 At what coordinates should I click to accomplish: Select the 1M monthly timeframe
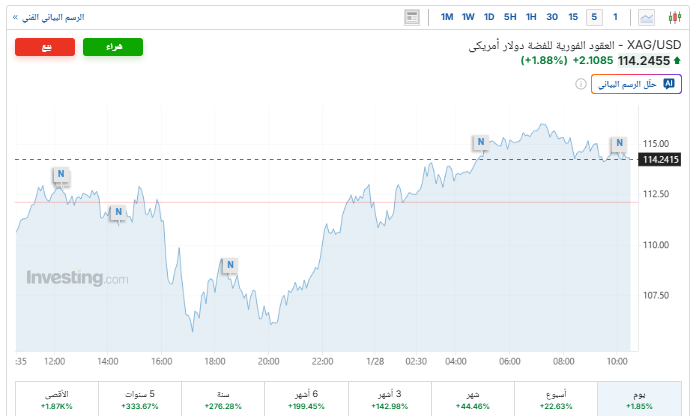tap(447, 17)
